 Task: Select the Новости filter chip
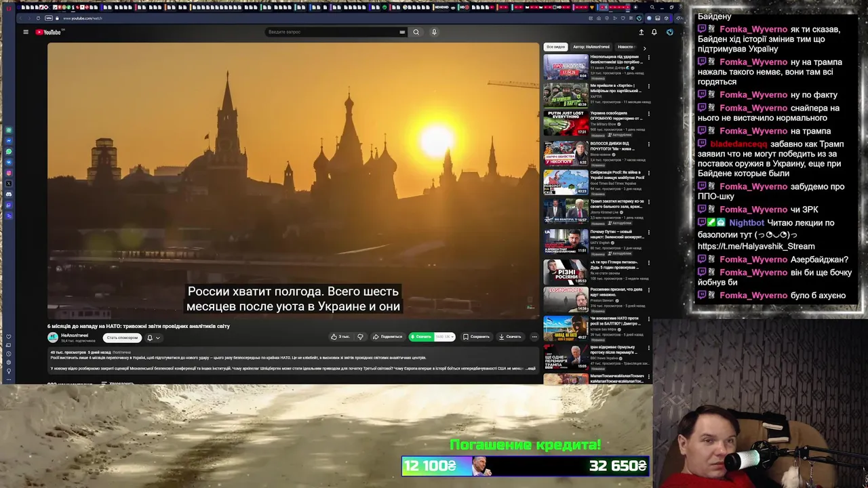click(625, 47)
